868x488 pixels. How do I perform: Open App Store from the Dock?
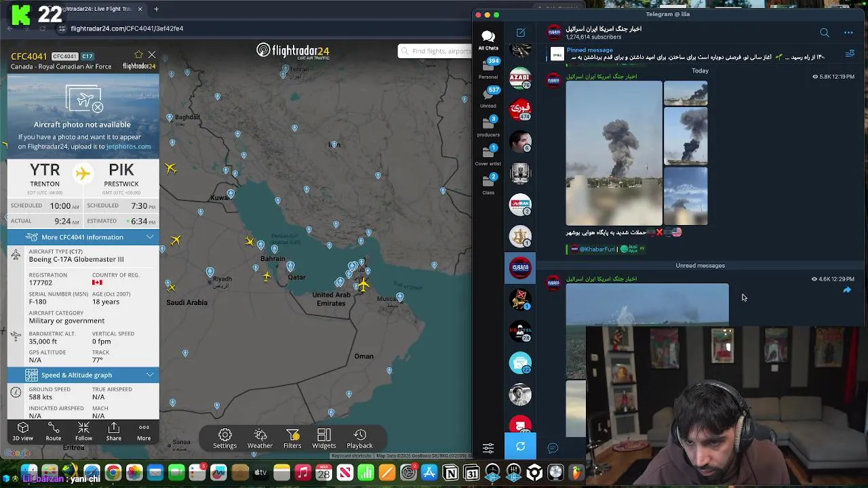click(429, 472)
